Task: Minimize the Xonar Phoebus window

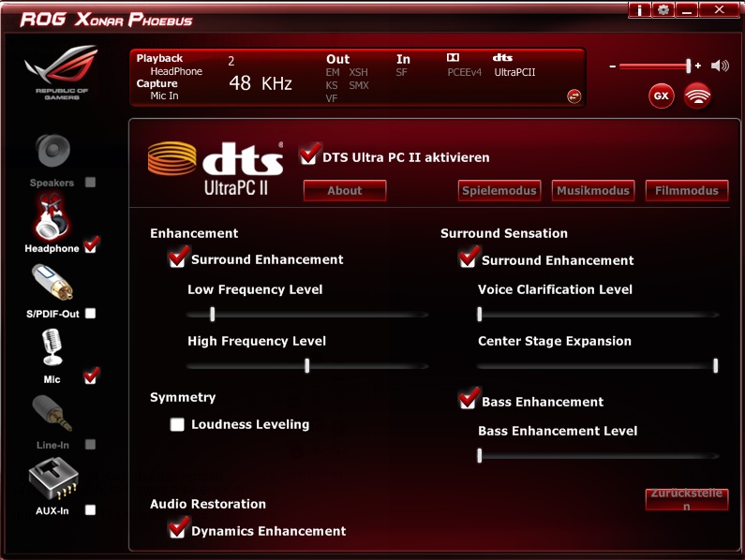Action: tap(687, 10)
